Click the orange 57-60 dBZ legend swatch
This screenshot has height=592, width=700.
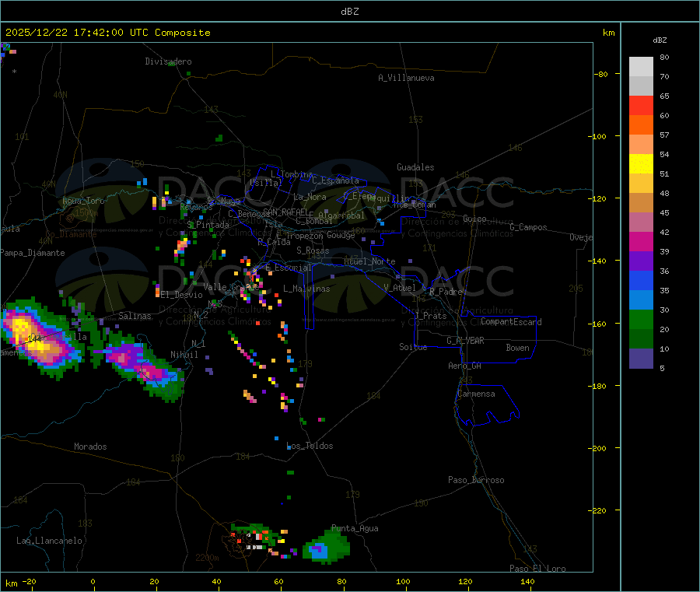click(x=641, y=125)
